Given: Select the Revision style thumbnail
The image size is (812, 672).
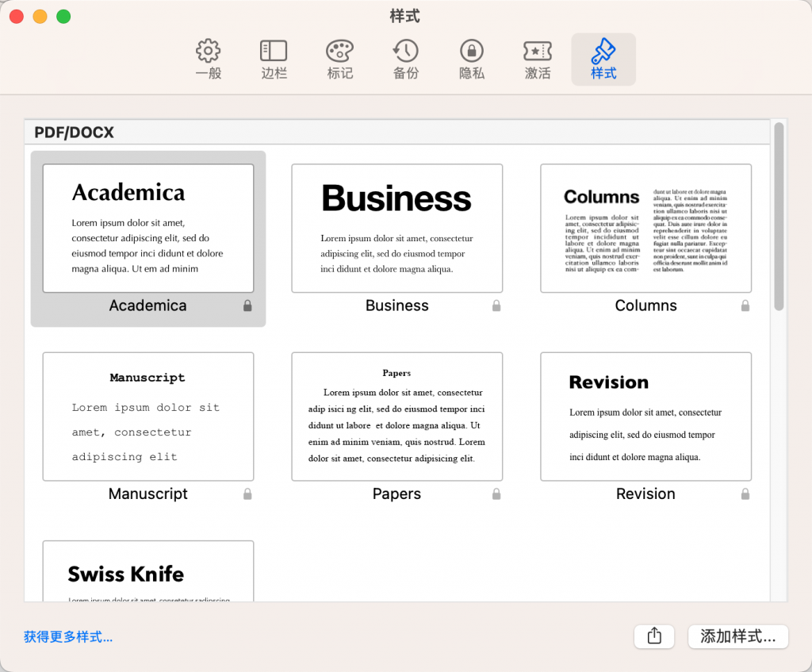Looking at the screenshot, I should tap(645, 416).
